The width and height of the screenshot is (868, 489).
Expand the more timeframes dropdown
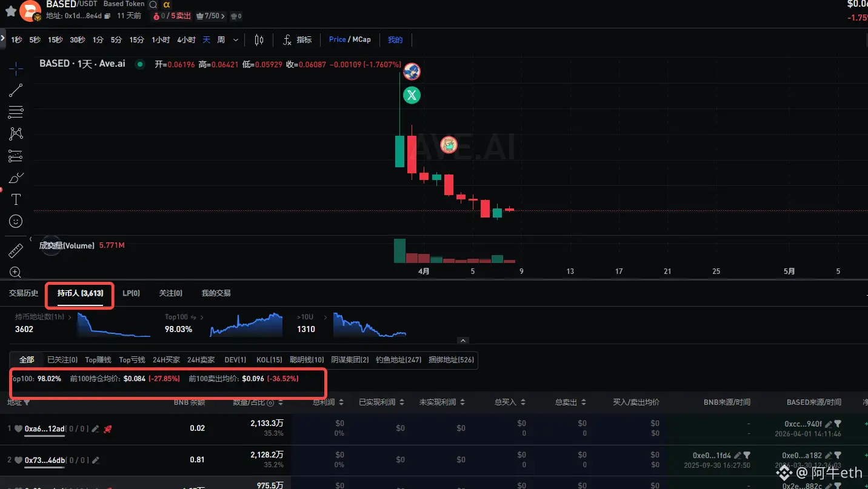coord(236,40)
